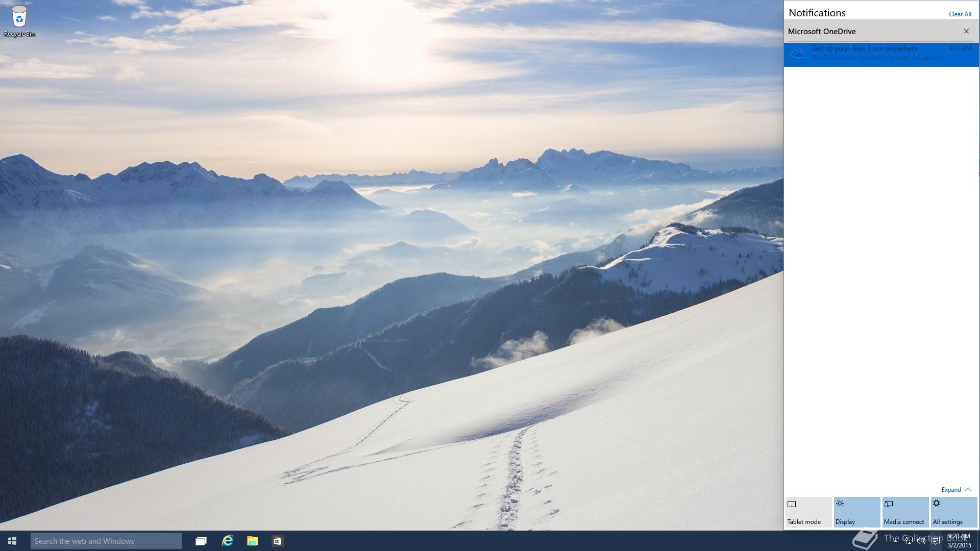
Task: Expand the quick actions panel
Action: tap(956, 490)
